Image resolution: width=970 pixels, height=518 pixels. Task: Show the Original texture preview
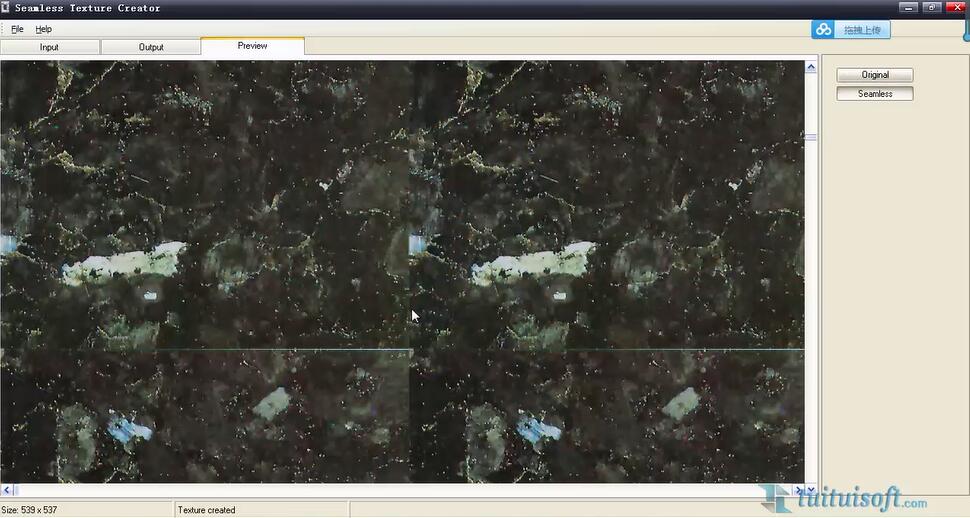[x=875, y=75]
